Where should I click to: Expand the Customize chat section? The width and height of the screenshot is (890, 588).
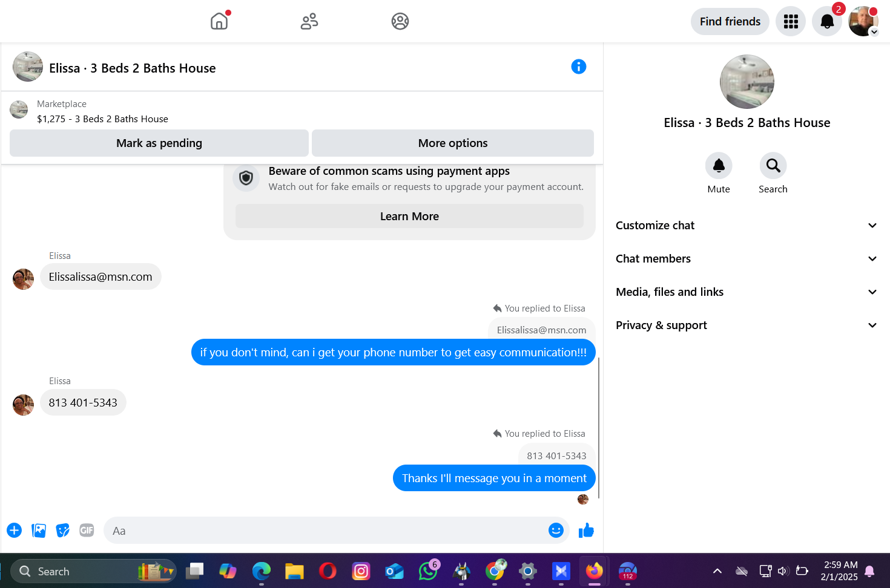coord(747,225)
